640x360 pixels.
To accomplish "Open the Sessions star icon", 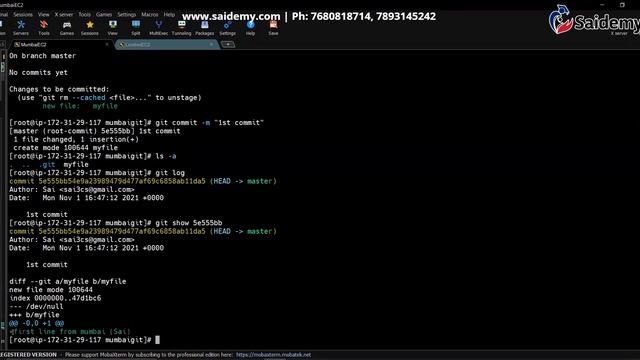I will click(x=89, y=28).
